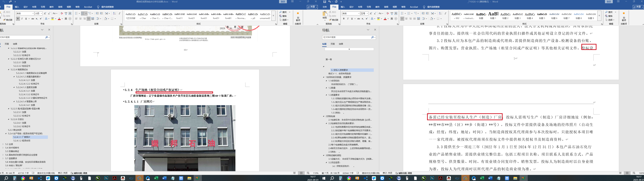This screenshot has height=181, width=644.
Task: Clear all formatting in the left Word window
Action: (x=62, y=14)
